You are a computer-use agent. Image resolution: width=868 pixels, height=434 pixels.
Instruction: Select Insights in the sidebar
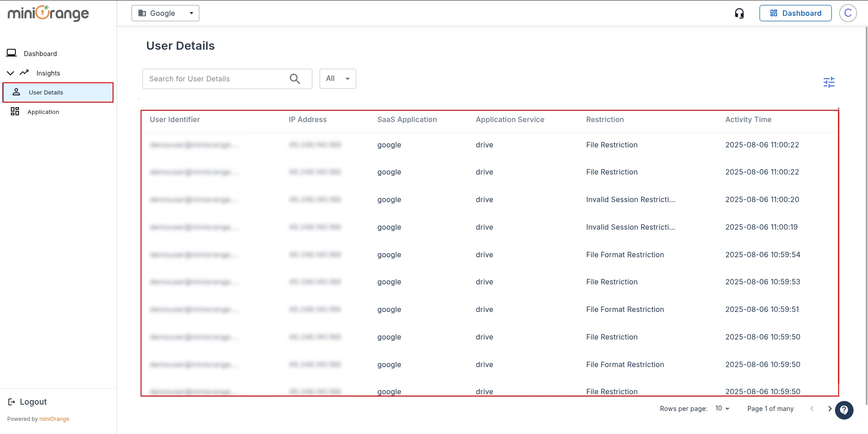coord(48,73)
